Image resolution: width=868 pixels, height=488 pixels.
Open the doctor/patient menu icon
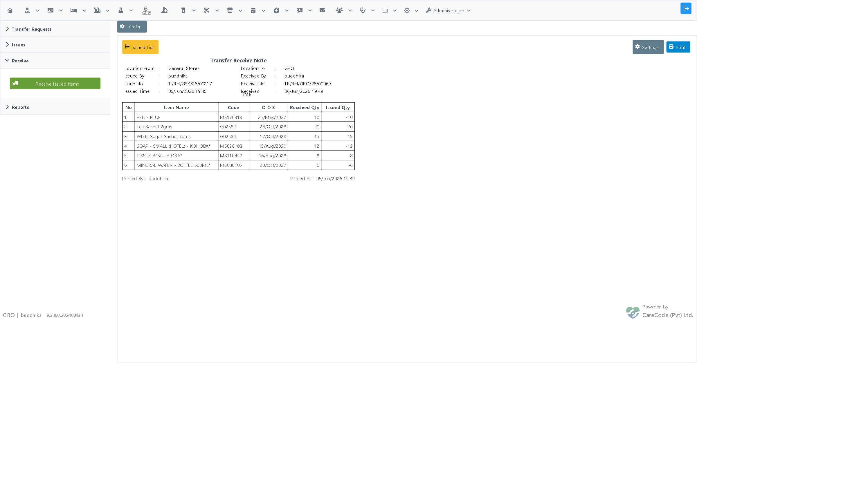point(27,10)
